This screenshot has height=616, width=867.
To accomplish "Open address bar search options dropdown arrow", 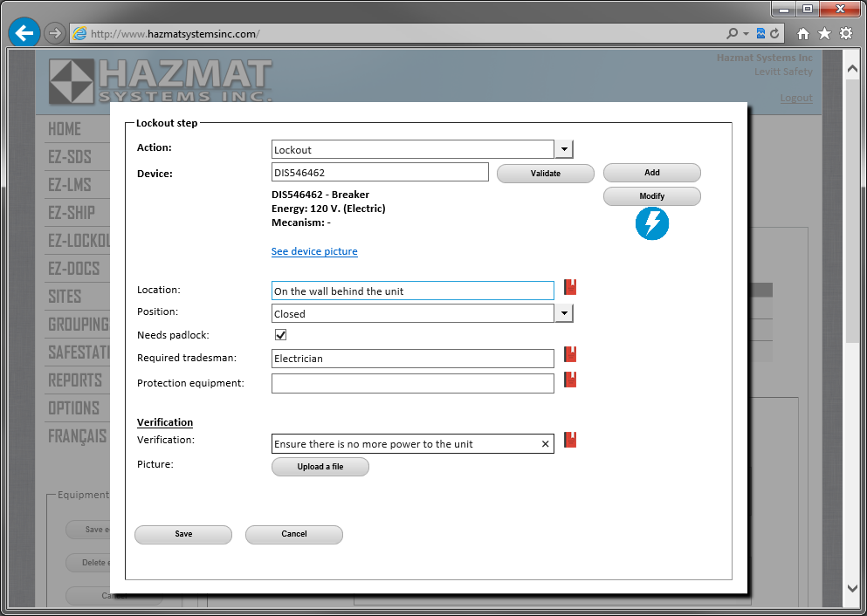I will click(x=746, y=34).
